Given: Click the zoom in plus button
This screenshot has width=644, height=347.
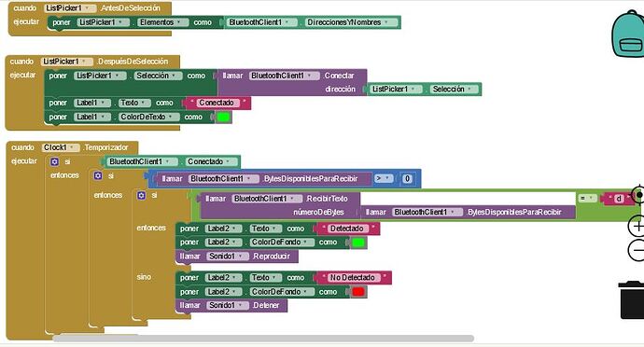Looking at the screenshot, I should pos(637,226).
